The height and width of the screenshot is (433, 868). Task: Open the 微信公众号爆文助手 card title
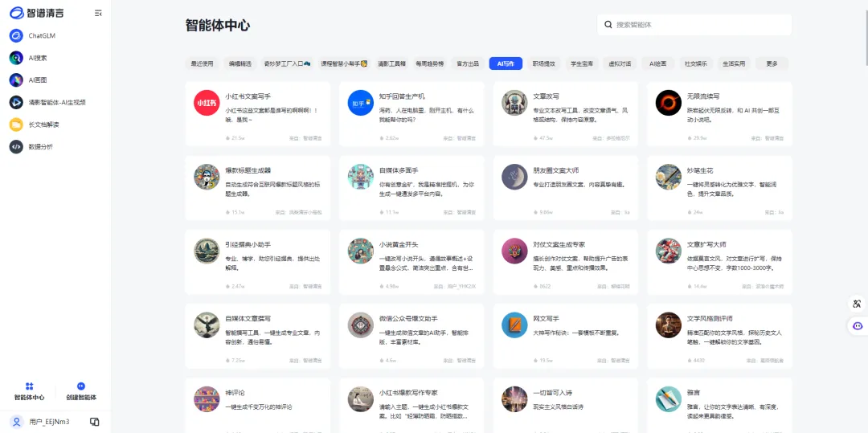tap(408, 319)
